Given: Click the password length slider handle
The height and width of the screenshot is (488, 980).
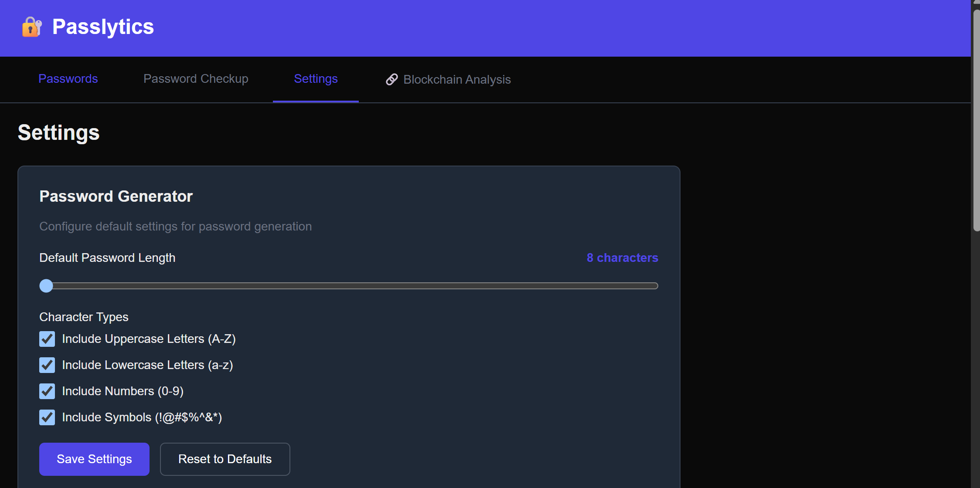Looking at the screenshot, I should [x=46, y=286].
